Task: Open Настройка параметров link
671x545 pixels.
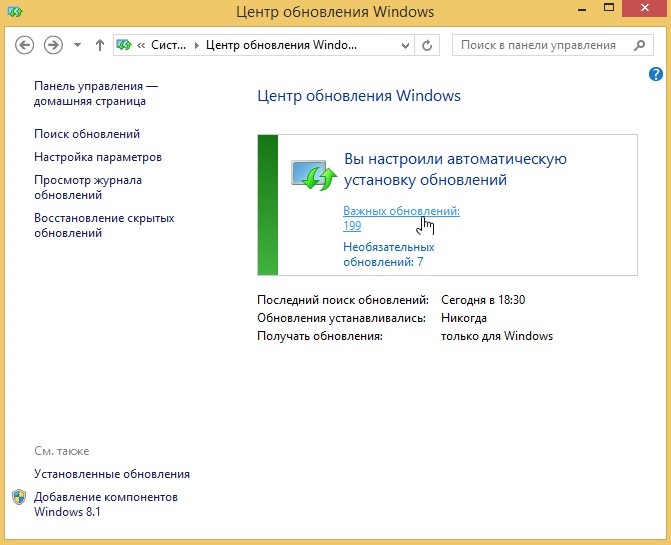Action: click(98, 157)
